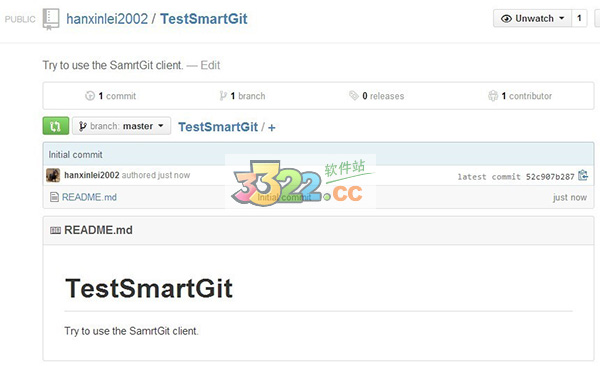Copy the latest commit SHA clipboard icon
This screenshot has height=366, width=600.
(583, 175)
